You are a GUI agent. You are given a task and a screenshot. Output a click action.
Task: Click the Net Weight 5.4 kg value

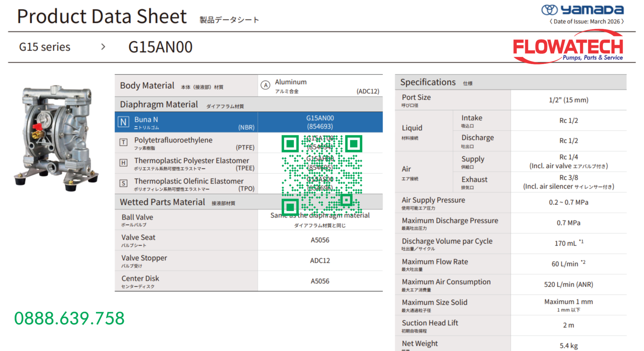point(568,346)
